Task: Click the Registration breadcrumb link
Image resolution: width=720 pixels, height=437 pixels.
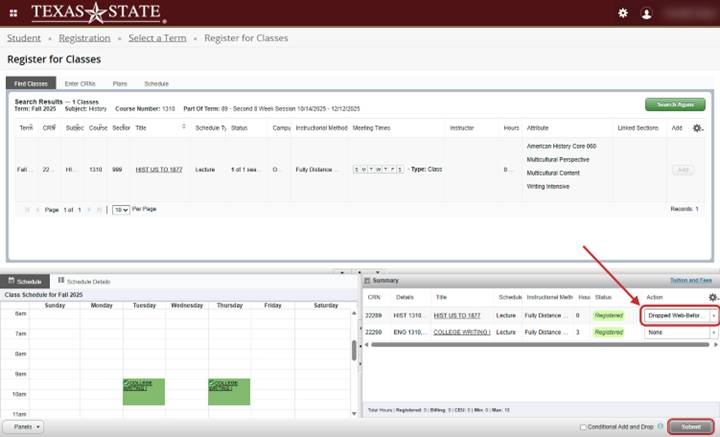Action: pos(84,38)
